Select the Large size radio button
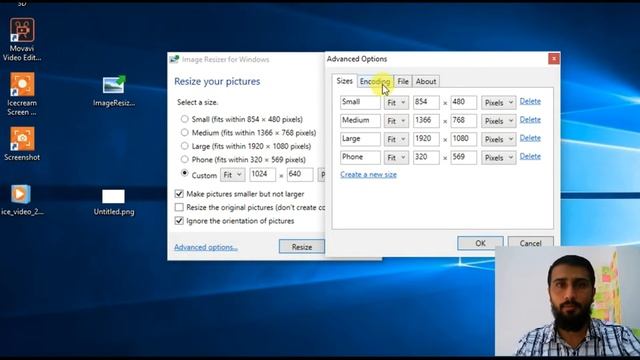This screenshot has height=360, width=640. point(184,146)
